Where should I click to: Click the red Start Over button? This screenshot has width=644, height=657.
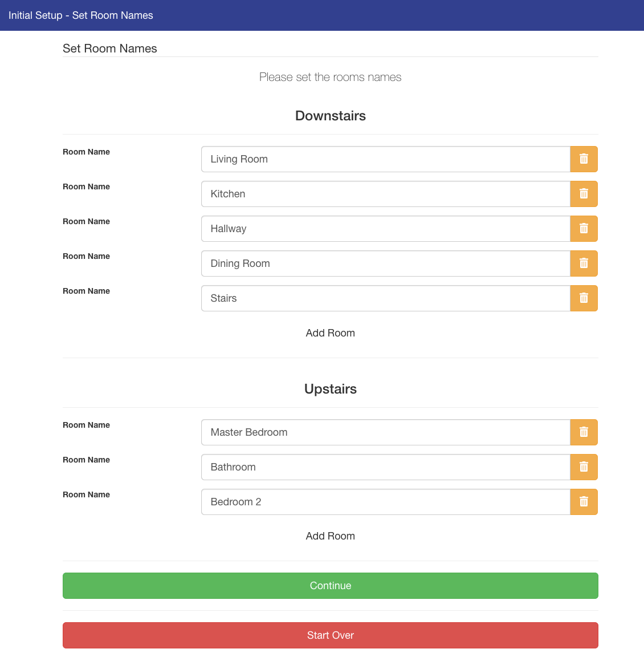tap(331, 635)
